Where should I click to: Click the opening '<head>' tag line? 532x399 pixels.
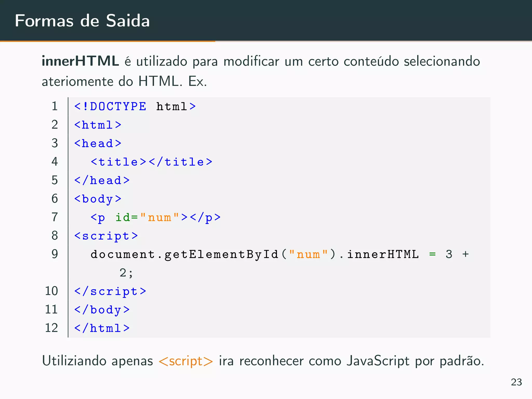coord(98,143)
